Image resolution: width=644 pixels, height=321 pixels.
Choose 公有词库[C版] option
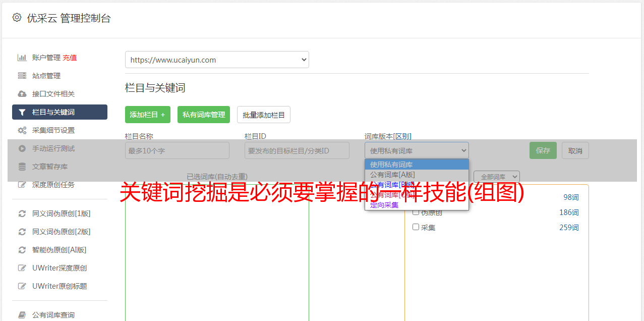tap(417, 195)
